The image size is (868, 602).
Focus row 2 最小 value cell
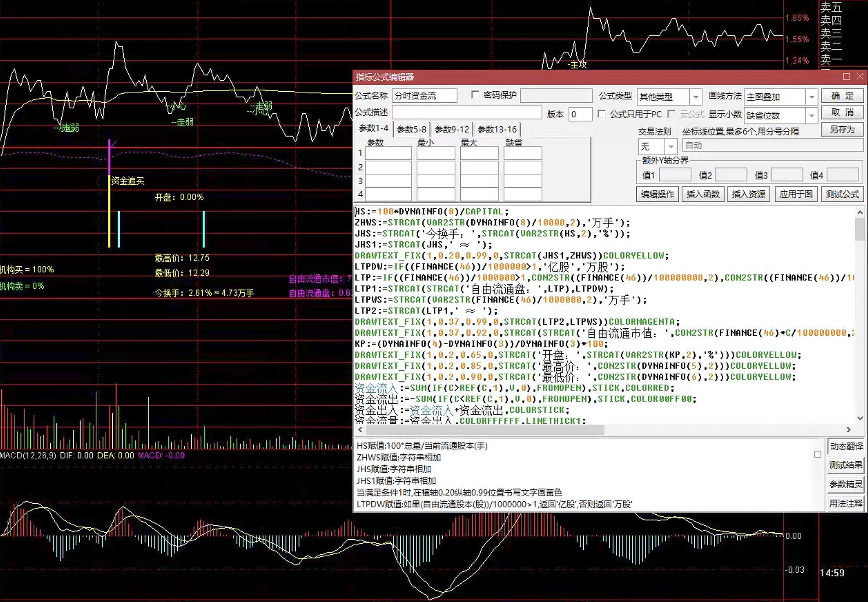(x=436, y=167)
